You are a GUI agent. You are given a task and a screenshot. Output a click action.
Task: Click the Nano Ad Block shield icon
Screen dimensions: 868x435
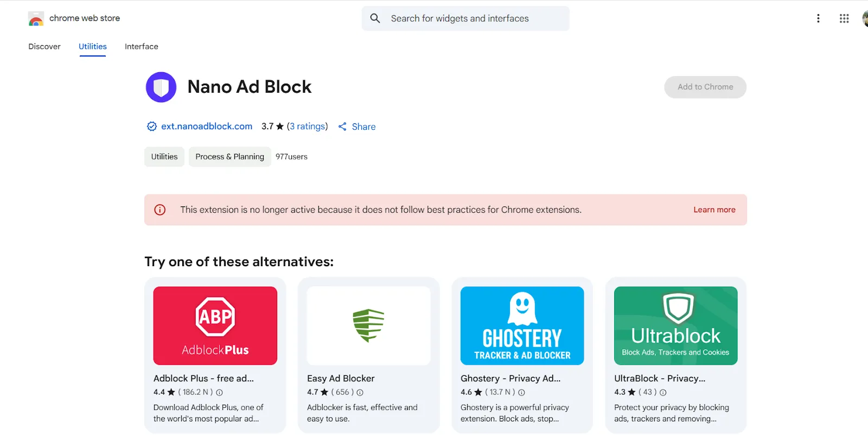161,87
